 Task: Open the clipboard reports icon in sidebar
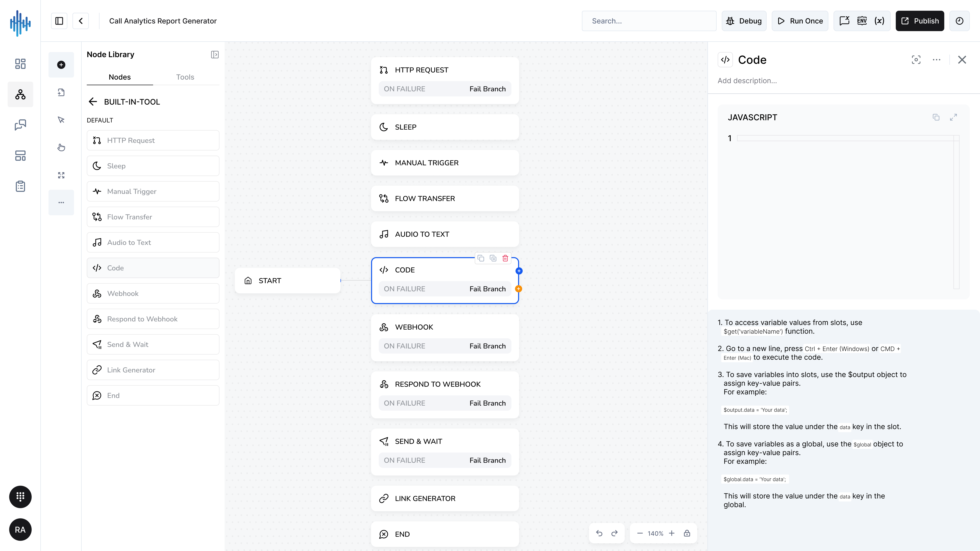coord(20,186)
